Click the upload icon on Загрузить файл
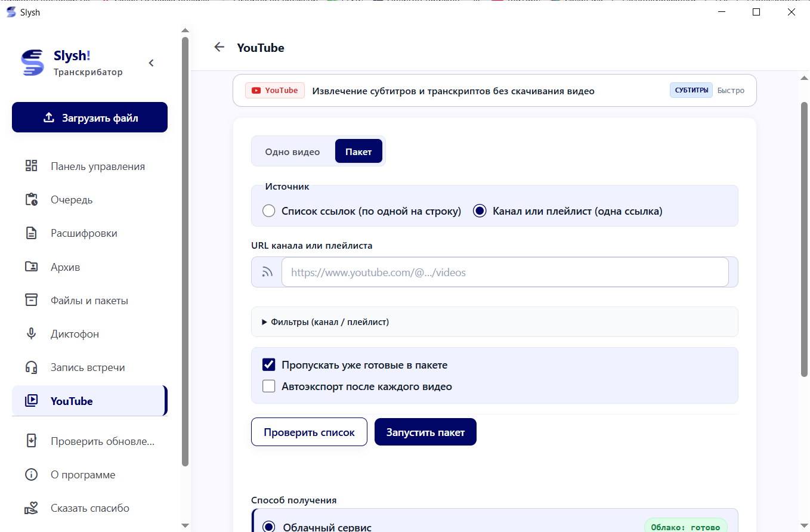The image size is (810, 532). [49, 117]
